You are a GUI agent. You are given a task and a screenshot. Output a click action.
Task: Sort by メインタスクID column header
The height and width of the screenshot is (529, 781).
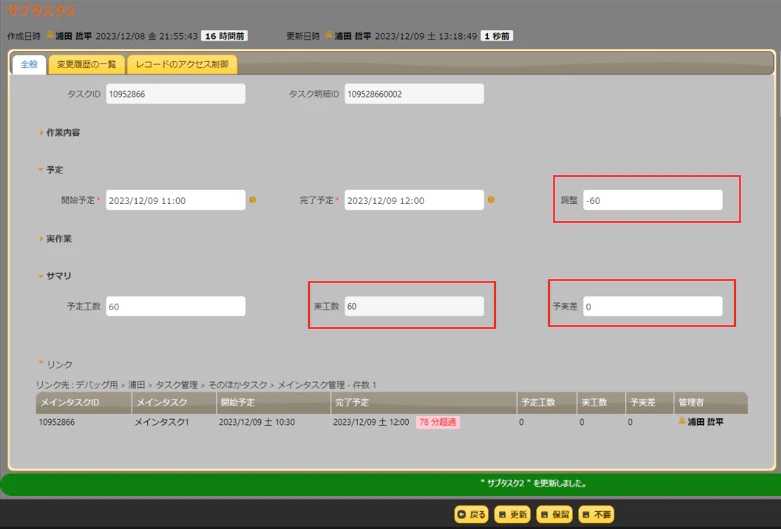click(x=84, y=402)
